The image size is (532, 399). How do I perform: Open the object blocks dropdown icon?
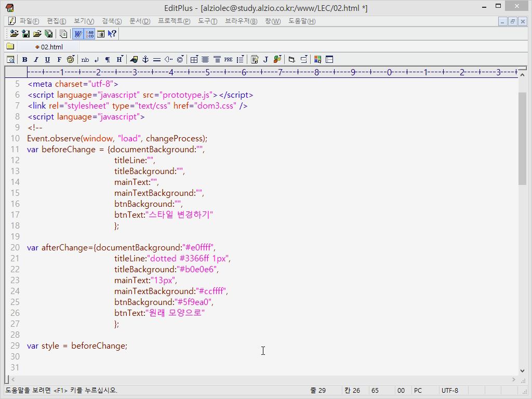point(277,60)
